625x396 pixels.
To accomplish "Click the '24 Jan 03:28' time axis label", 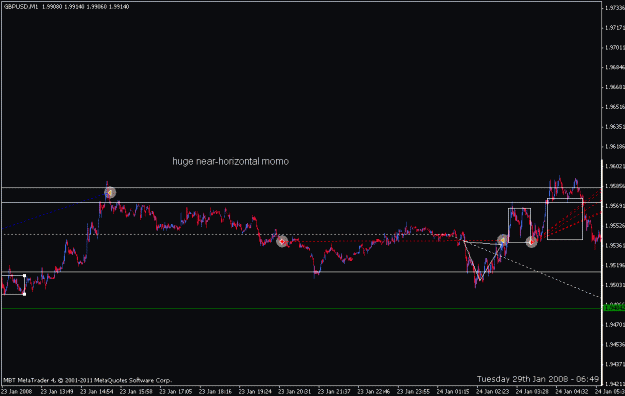I will [532, 392].
